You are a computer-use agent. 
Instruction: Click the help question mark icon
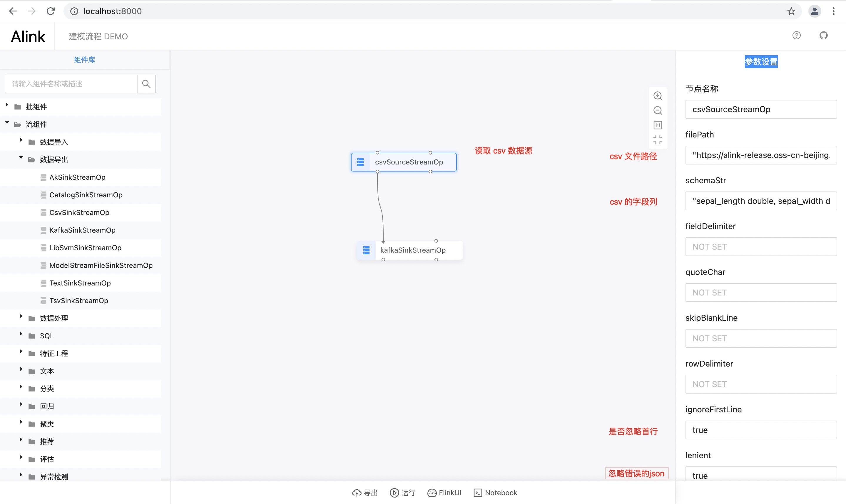796,35
